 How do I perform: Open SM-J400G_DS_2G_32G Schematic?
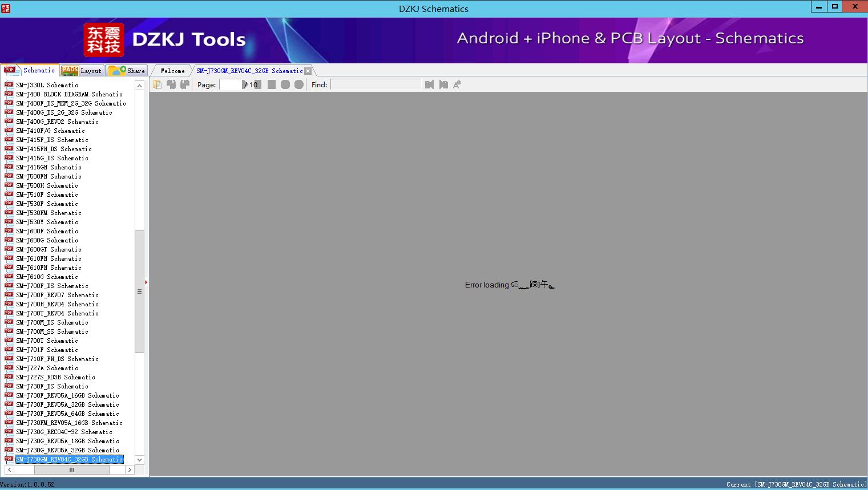pos(64,112)
